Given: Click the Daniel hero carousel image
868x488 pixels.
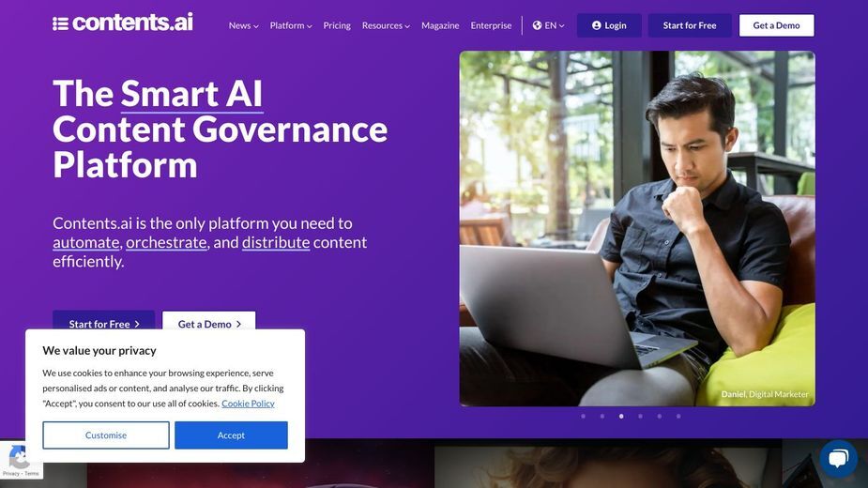Looking at the screenshot, I should [x=637, y=228].
